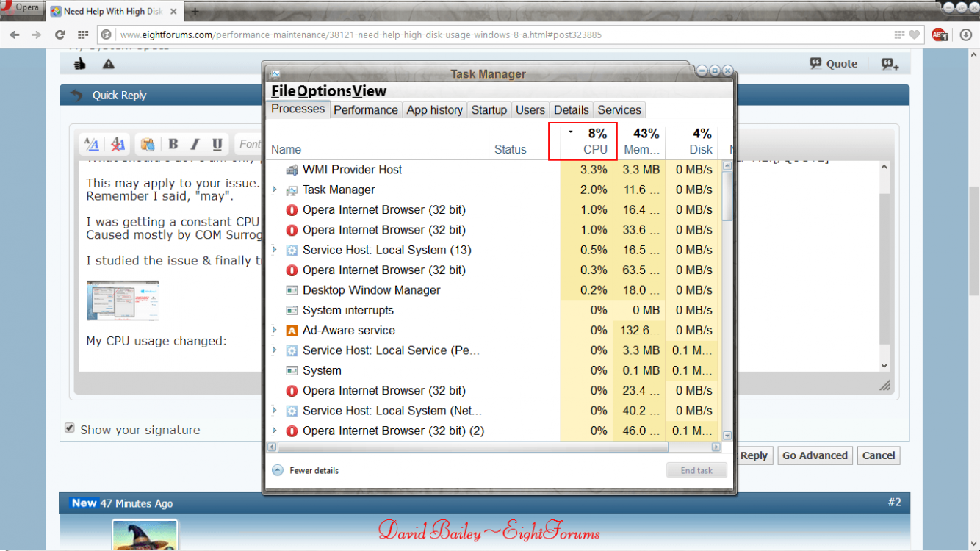
Task: Click the paste clipboard icon in editor
Action: (148, 144)
